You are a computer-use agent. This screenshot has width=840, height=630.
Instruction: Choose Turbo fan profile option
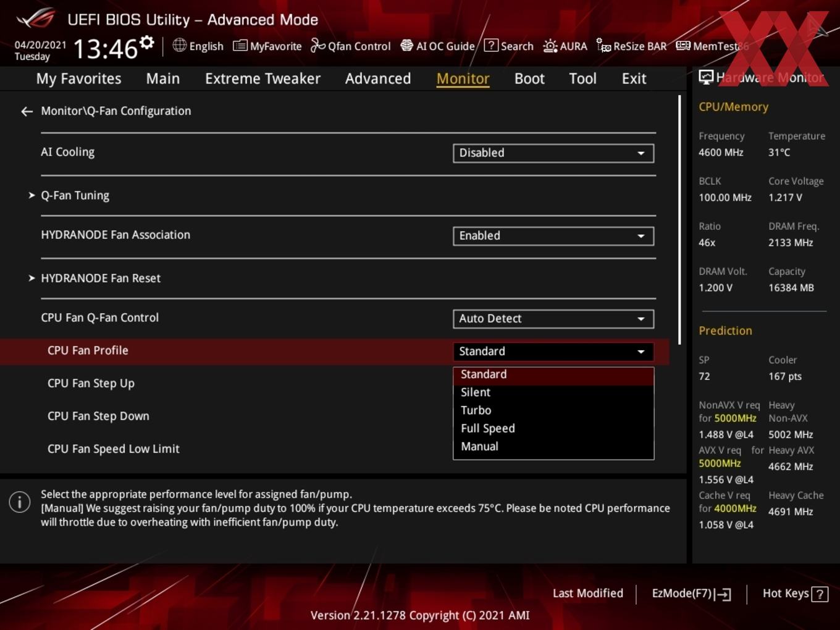click(553, 410)
